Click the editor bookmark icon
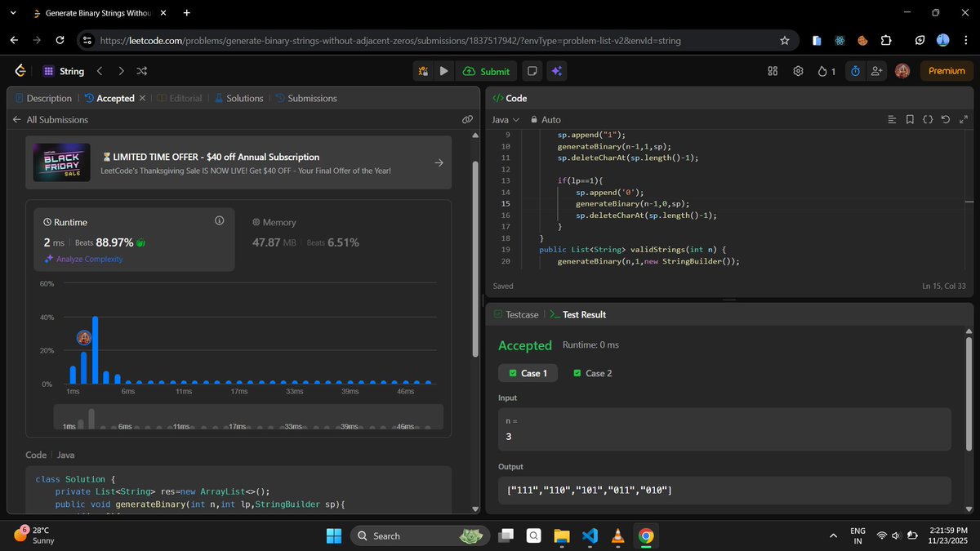 pos(910,119)
